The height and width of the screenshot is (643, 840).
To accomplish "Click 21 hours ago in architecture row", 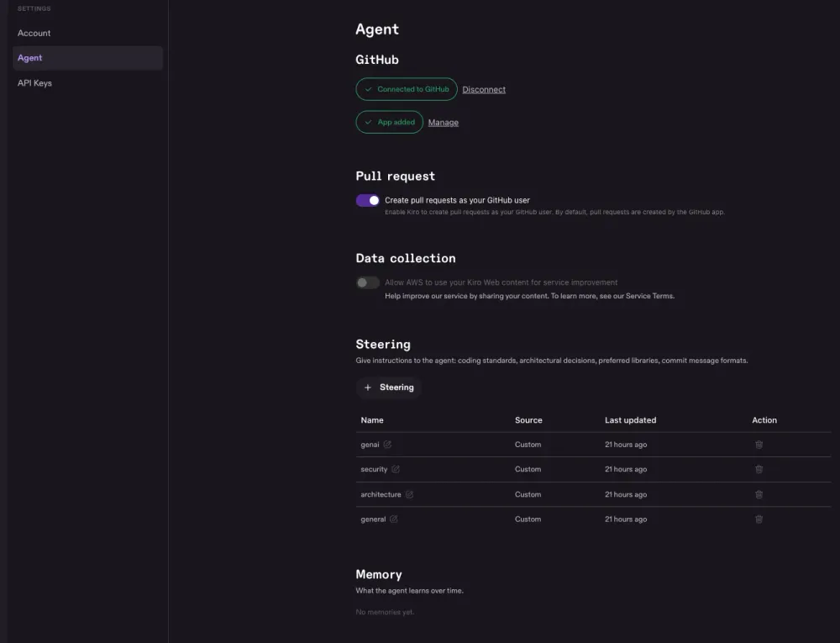I will (x=626, y=494).
